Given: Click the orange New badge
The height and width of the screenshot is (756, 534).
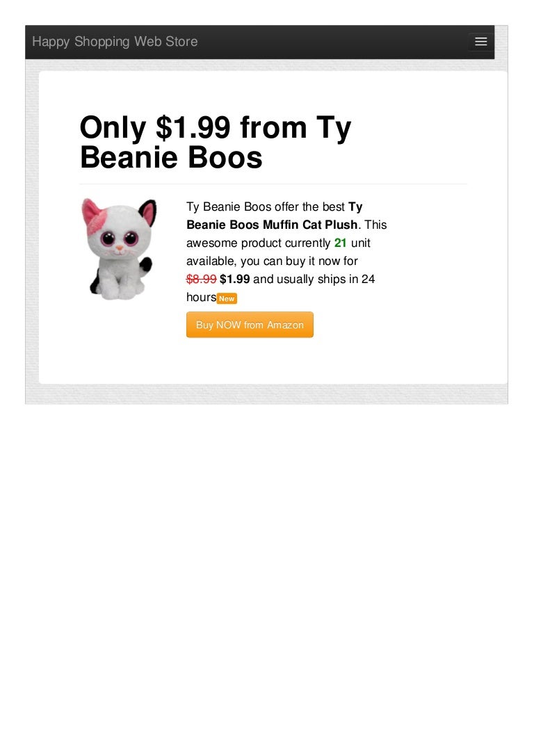Looking at the screenshot, I should point(227,298).
